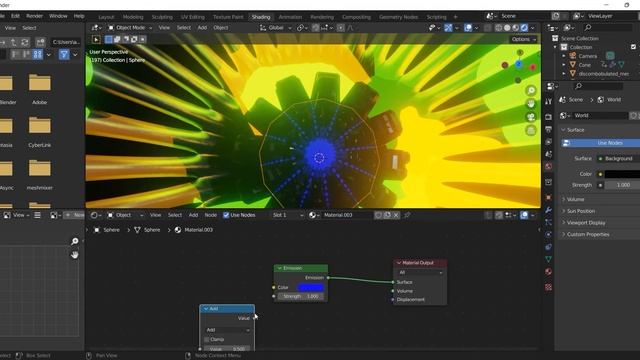Open shader editor Add menu
This screenshot has width=640, height=360.
[x=193, y=215]
